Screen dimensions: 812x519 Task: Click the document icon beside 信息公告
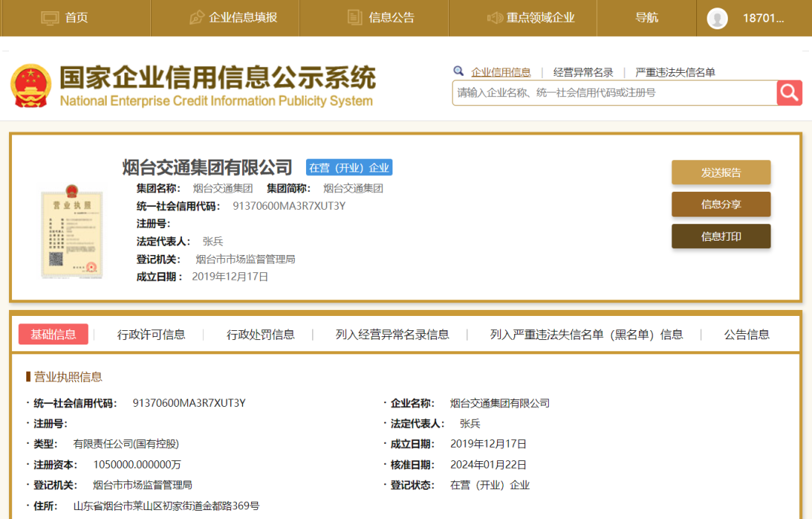pos(355,17)
